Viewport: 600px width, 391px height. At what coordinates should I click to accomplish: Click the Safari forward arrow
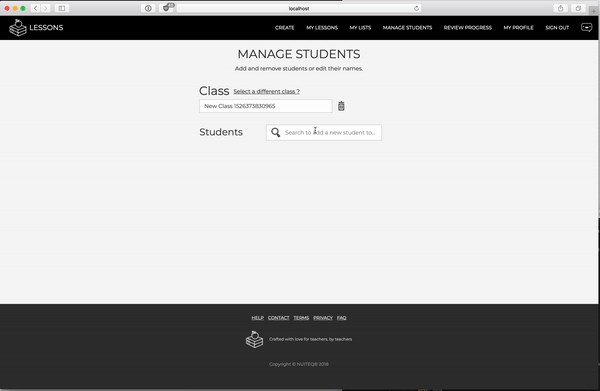(46, 8)
